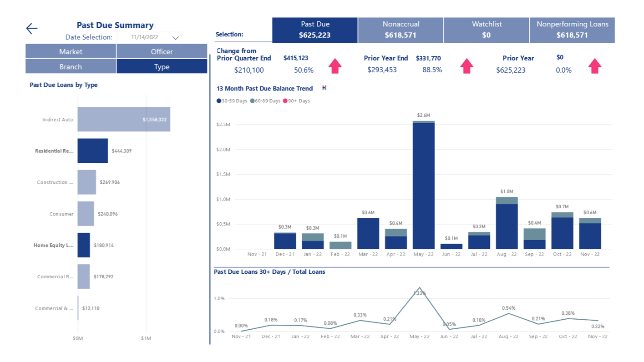Click the 0.32% point for Nov - 22
The height and width of the screenshot is (362, 644).
click(598, 321)
